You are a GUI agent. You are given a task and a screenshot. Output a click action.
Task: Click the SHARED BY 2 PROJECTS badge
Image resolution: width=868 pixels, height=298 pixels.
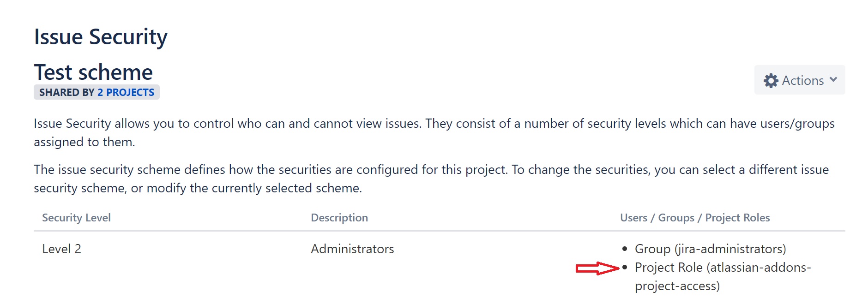pyautogui.click(x=96, y=92)
